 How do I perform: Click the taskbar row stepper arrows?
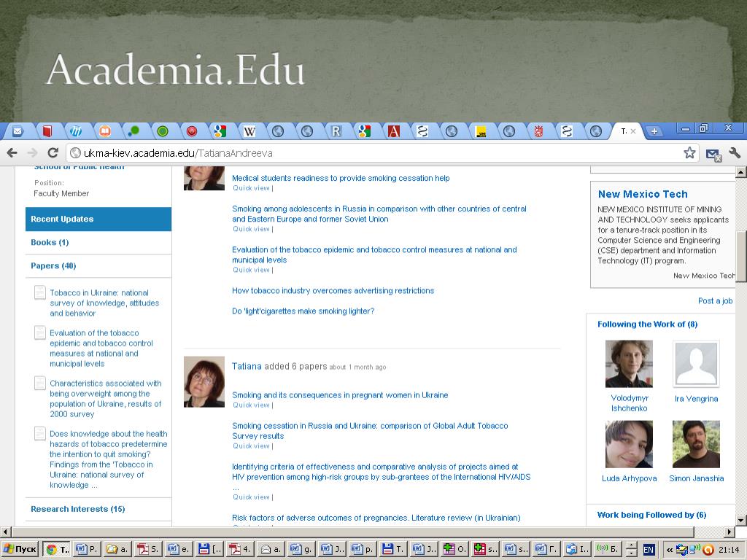pyautogui.click(x=631, y=549)
